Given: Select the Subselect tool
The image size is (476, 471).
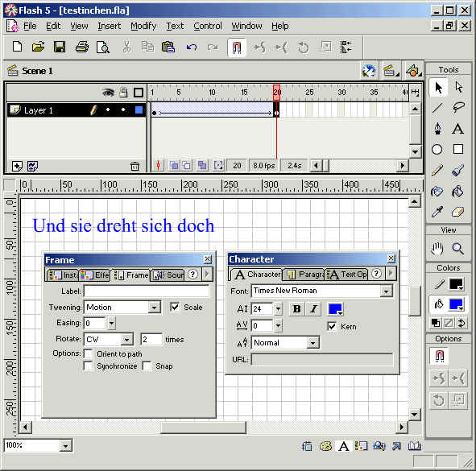Looking at the screenshot, I should (x=458, y=88).
